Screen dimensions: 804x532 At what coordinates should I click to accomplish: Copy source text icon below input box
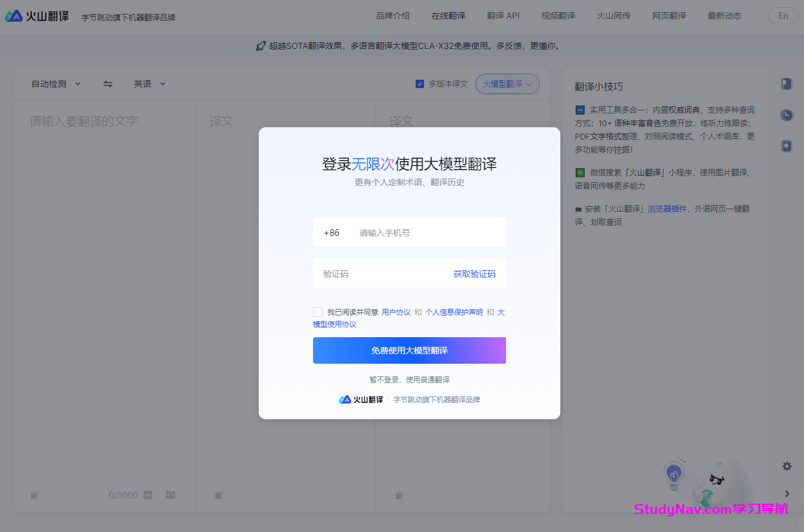click(34, 495)
